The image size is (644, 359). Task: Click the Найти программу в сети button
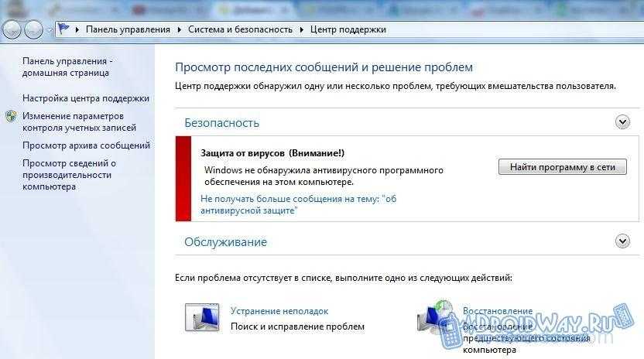[x=562, y=167]
